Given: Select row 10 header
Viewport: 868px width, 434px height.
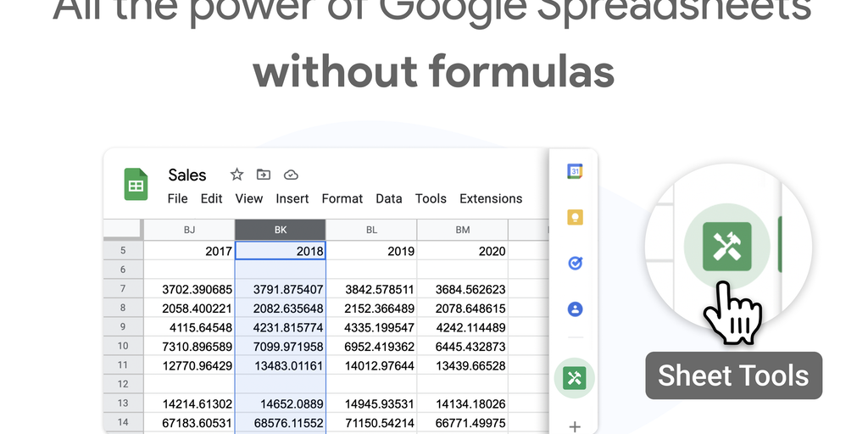Looking at the screenshot, I should [123, 346].
